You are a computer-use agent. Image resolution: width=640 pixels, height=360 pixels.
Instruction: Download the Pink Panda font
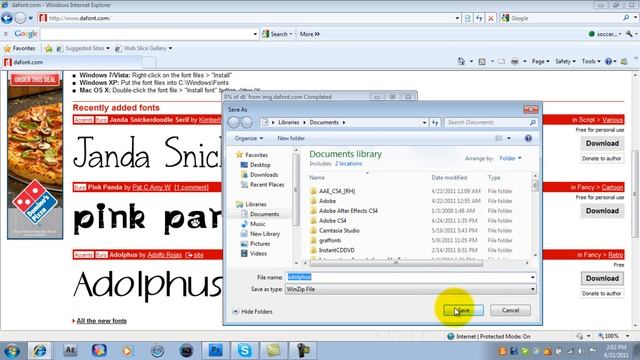coord(602,211)
